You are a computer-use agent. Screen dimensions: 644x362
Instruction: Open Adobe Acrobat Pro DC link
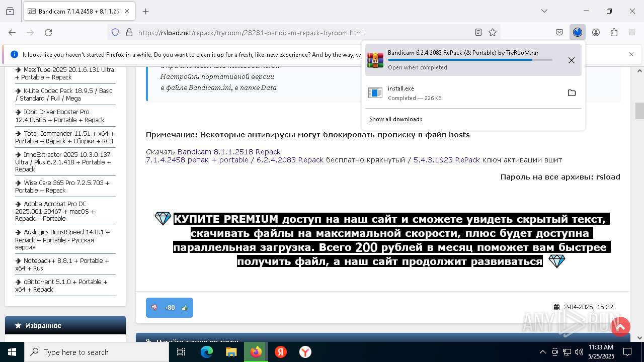point(55,211)
